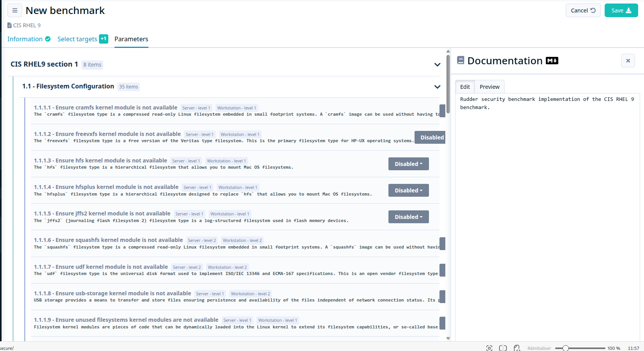Click the 100 % zoom level text

(x=614, y=348)
